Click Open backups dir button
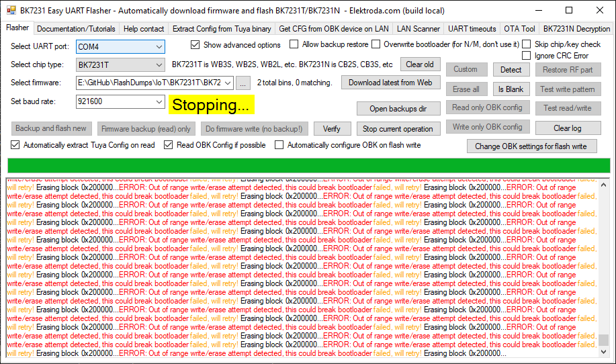The image size is (616, 364). 398,109
